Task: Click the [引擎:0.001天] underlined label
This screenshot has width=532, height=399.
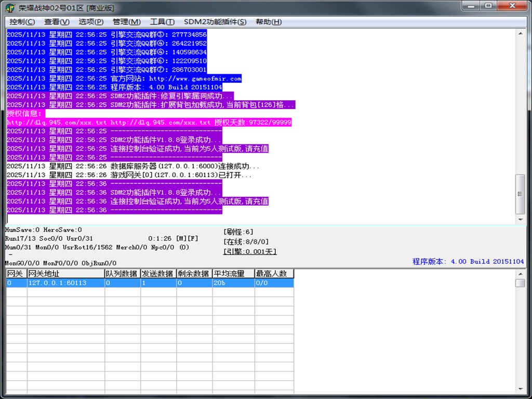Action: pyautogui.click(x=250, y=251)
